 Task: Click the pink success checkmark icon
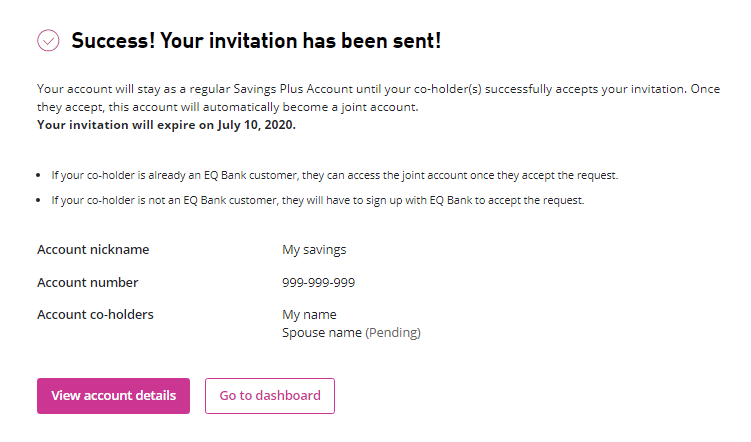[48, 41]
